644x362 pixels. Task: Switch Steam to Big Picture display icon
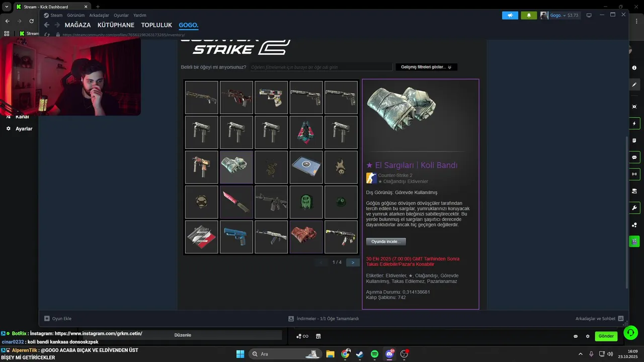(x=589, y=16)
